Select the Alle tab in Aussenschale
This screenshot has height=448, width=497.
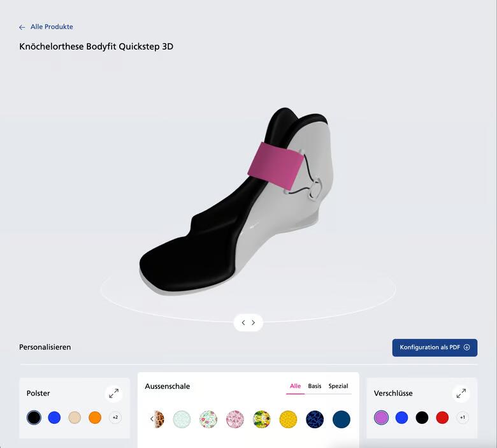[x=295, y=386]
